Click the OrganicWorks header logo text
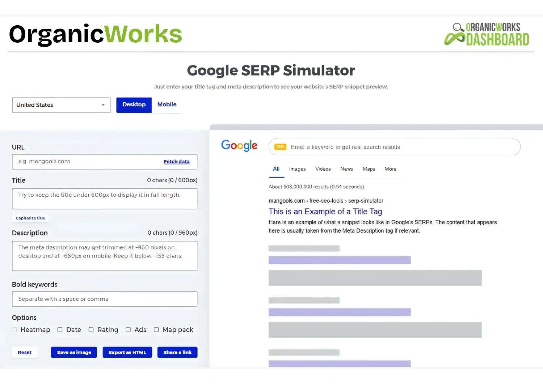This screenshot has height=392, width=543. pos(96,34)
